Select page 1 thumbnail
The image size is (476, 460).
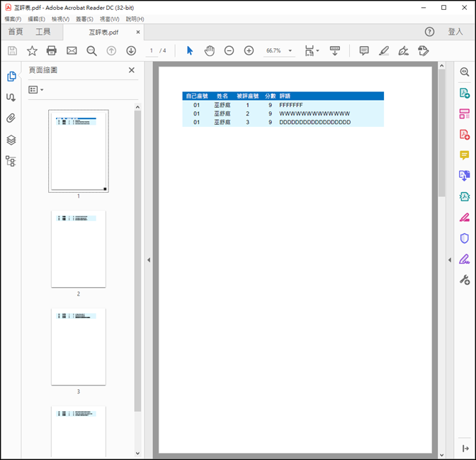79,151
